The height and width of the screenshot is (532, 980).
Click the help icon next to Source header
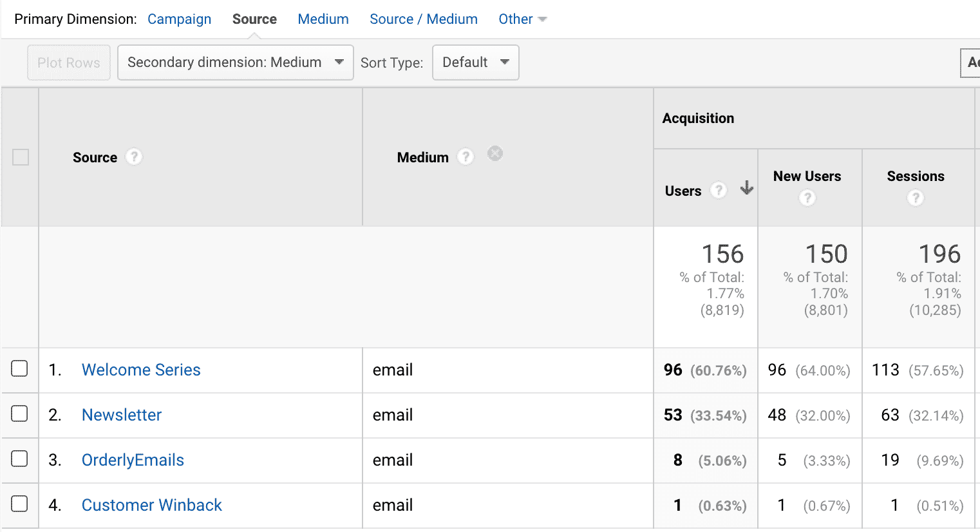click(133, 157)
